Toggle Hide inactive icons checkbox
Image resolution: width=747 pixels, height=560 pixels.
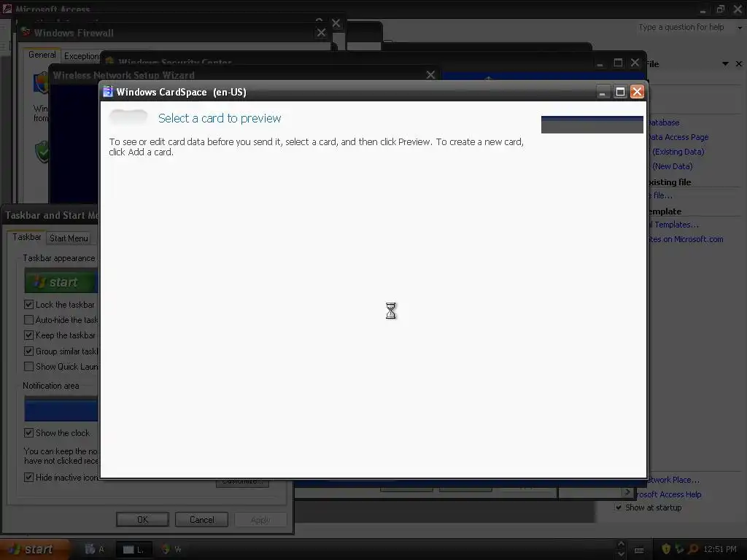coord(28,477)
